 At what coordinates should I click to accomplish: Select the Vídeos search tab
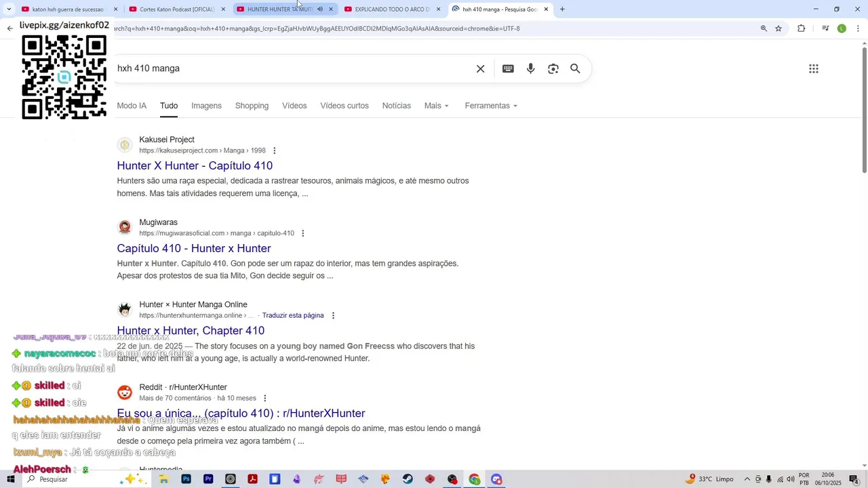[x=294, y=106]
